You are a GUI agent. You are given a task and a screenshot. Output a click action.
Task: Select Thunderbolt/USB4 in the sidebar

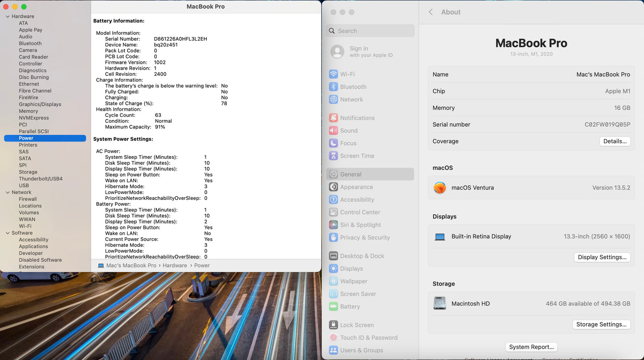(41, 179)
